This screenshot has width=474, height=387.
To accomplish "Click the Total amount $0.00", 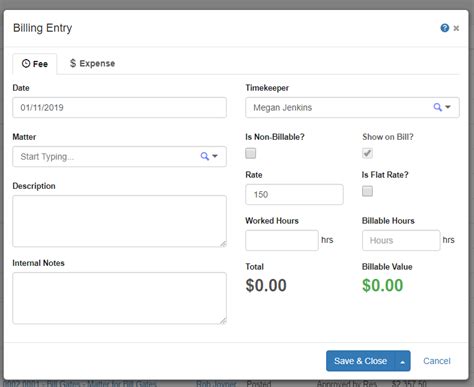I will pyautogui.click(x=266, y=286).
